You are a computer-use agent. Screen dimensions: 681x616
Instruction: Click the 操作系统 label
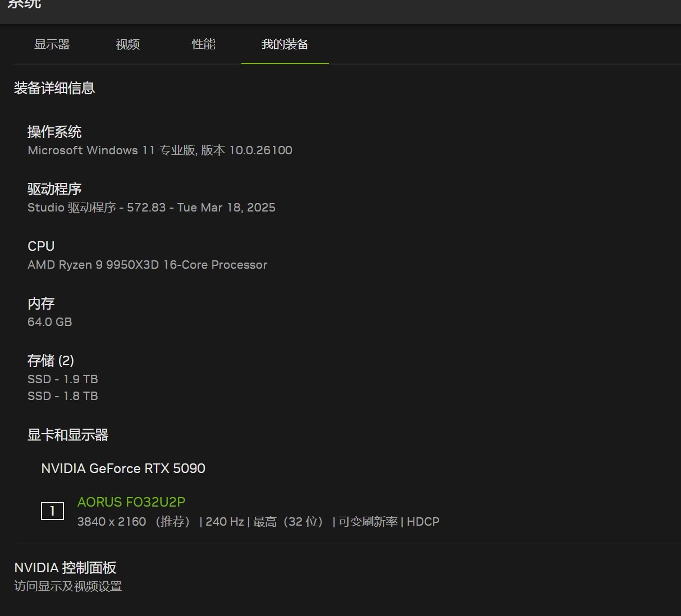[x=54, y=132]
